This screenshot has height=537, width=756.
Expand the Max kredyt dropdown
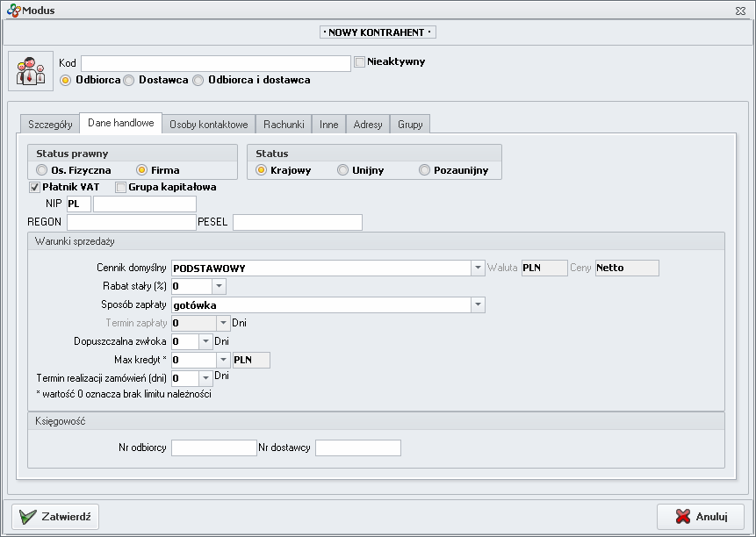tap(222, 360)
